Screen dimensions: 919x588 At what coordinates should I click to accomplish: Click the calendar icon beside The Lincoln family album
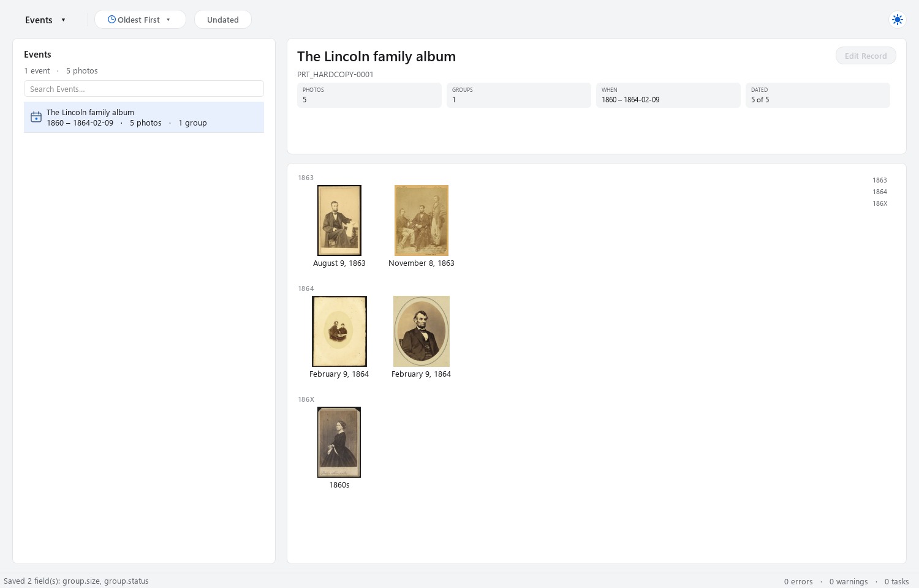pos(36,117)
